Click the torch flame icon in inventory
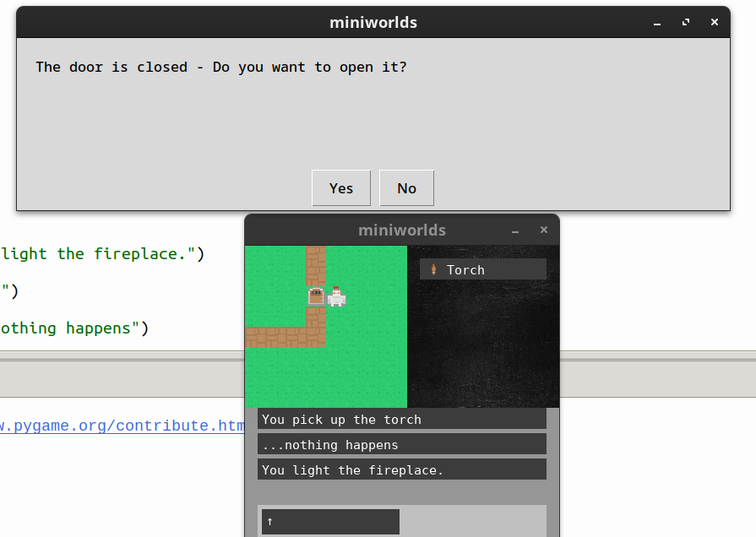The image size is (756, 537). click(x=433, y=270)
